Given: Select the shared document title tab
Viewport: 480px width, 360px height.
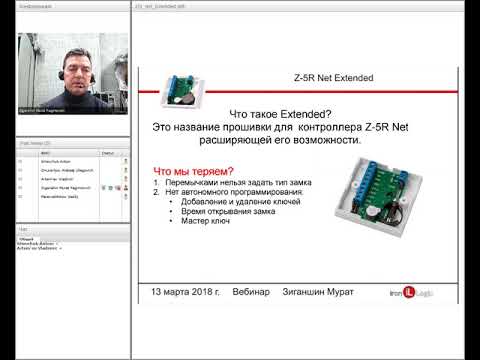Looking at the screenshot, I should tap(159, 6).
